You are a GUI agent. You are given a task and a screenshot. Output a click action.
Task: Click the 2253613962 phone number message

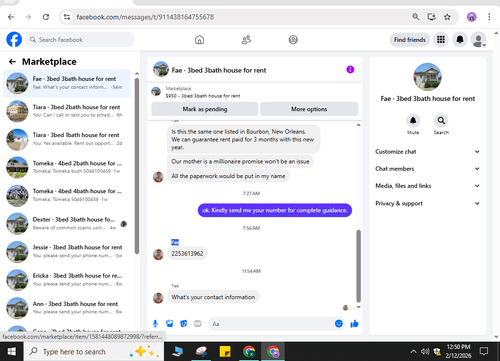[187, 254]
